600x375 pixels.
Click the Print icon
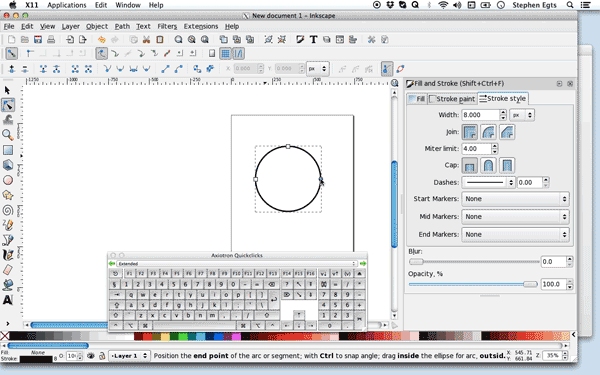tap(51, 39)
